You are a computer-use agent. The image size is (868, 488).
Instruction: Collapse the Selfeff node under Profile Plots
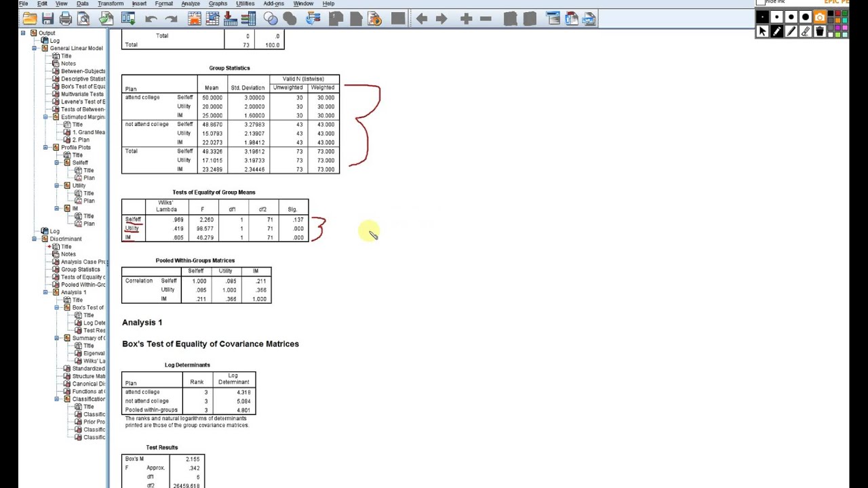57,163
